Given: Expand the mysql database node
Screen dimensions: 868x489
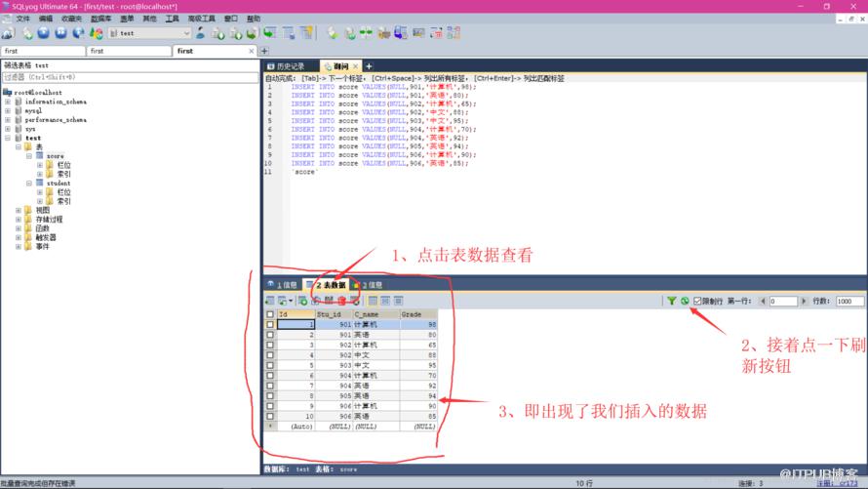Looking at the screenshot, I should click(8, 110).
